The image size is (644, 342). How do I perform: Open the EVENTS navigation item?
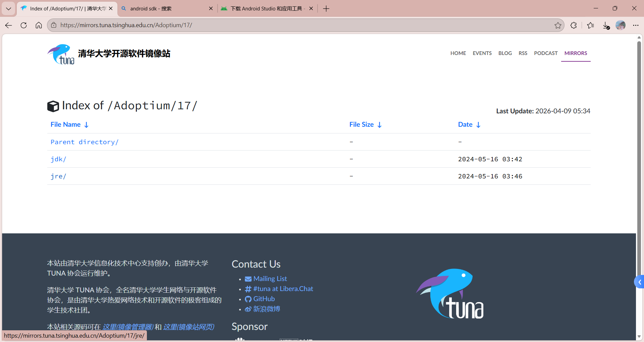pos(482,53)
